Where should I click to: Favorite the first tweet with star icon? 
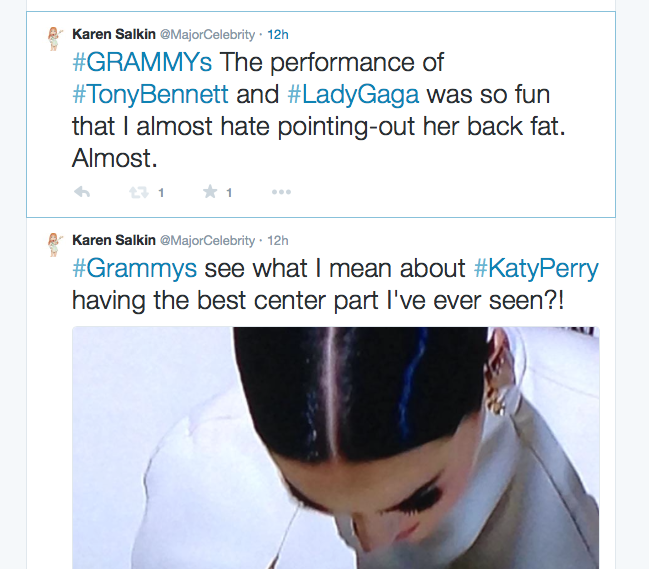[x=210, y=192]
